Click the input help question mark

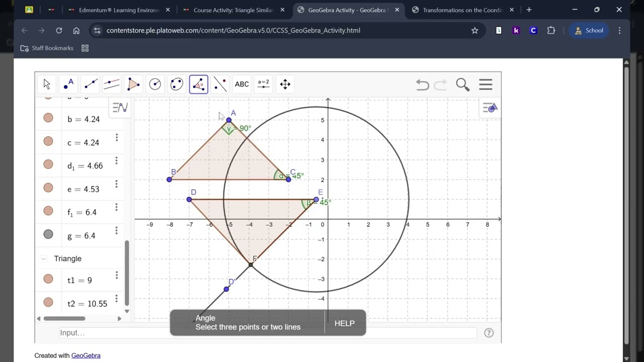click(x=489, y=333)
